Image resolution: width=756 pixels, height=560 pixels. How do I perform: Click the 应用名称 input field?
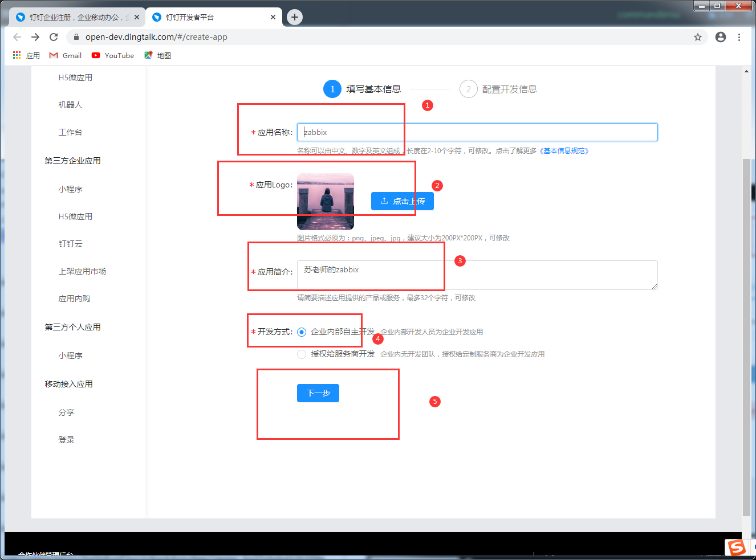477,132
